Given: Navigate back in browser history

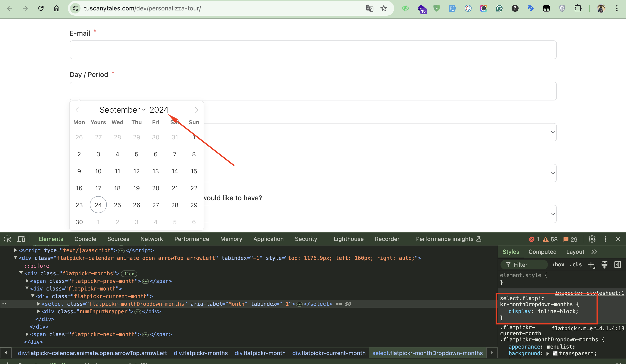Looking at the screenshot, I should [10, 8].
